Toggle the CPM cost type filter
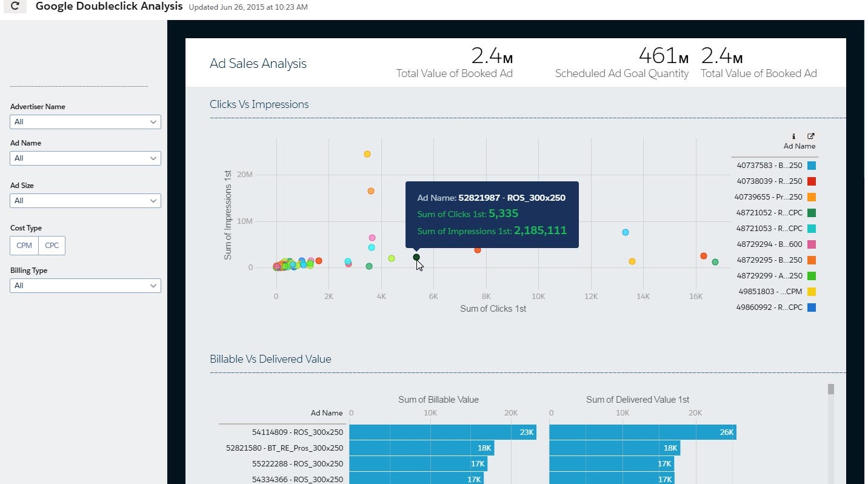Image resolution: width=868 pixels, height=484 pixels. (24, 246)
